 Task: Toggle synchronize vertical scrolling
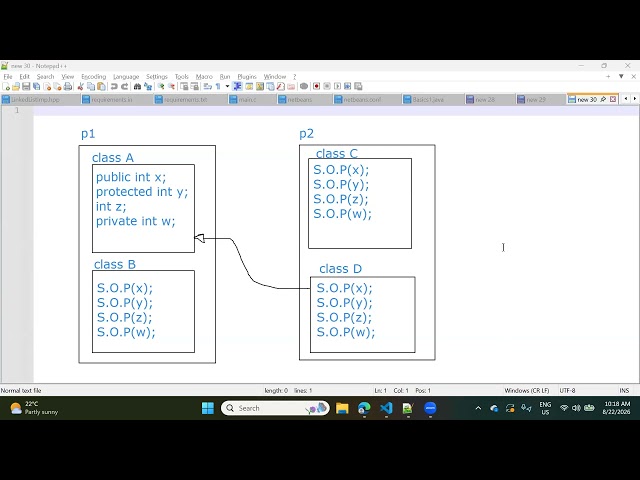(x=184, y=87)
